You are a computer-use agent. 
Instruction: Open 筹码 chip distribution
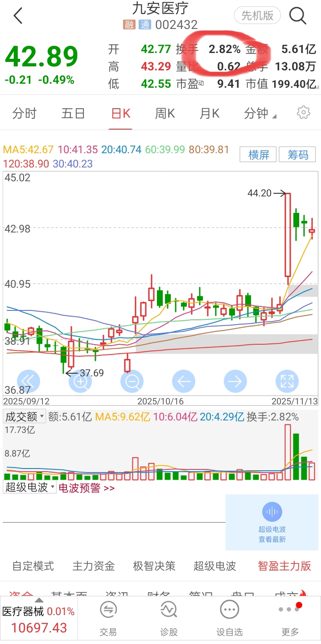tap(297, 155)
